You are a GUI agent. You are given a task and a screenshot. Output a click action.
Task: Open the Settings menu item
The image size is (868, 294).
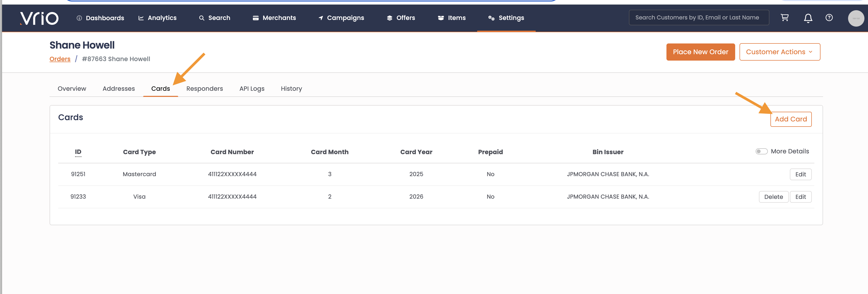[506, 18]
